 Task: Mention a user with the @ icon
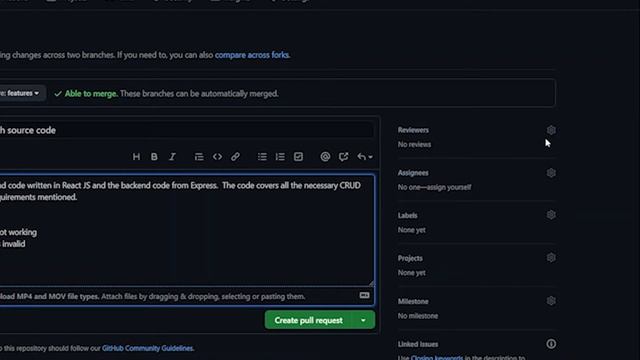[325, 157]
